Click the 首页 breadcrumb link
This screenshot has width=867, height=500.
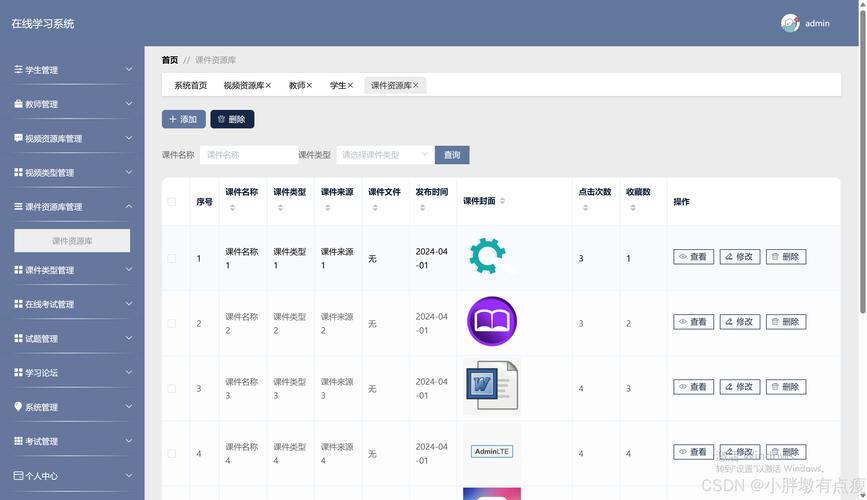pyautogui.click(x=170, y=60)
